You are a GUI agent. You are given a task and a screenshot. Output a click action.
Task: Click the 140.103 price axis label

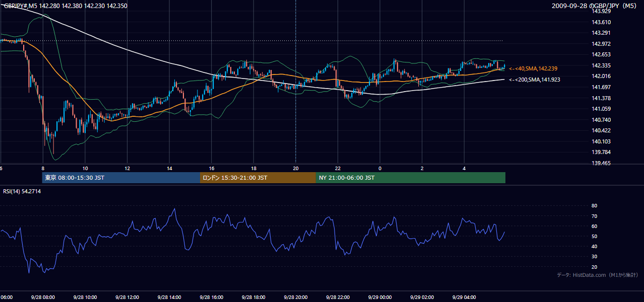coord(602,141)
